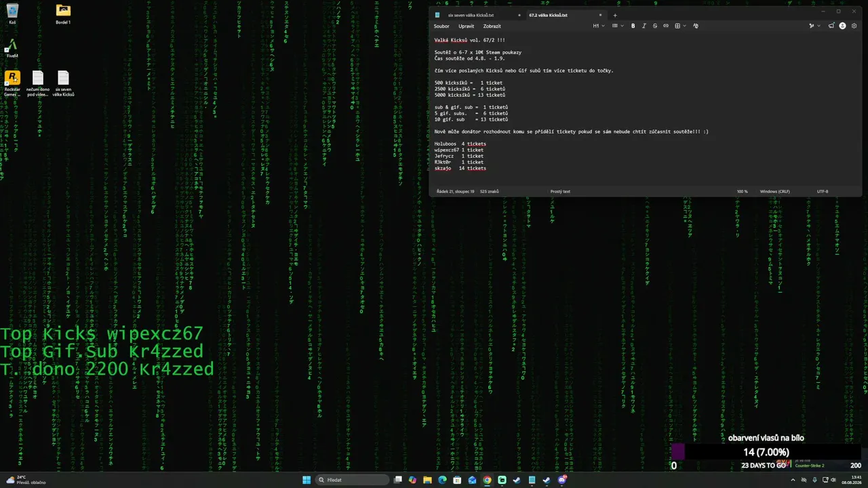Select the Bordel 1 desktop folder
Image resolution: width=868 pixels, height=488 pixels.
(63, 14)
